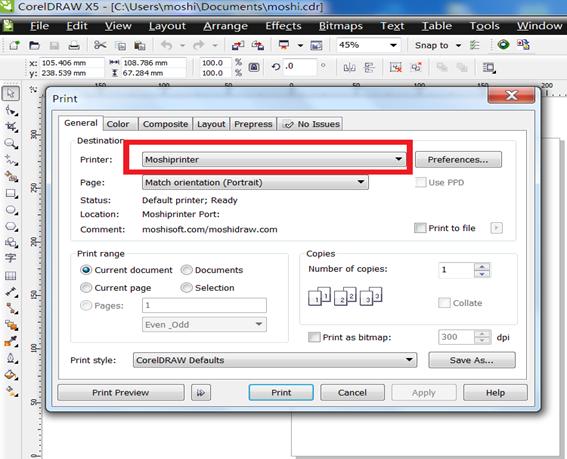This screenshot has height=459, width=567.
Task: Select Current page radio button
Action: (x=86, y=288)
